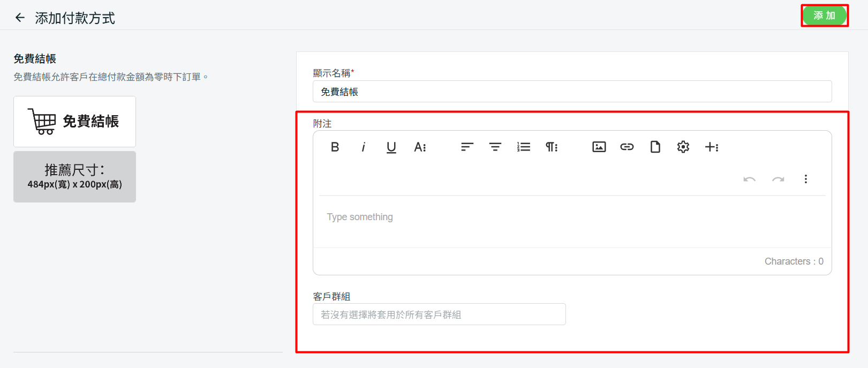Click the insert link icon
Screen dimensions: 868x368
(627, 147)
